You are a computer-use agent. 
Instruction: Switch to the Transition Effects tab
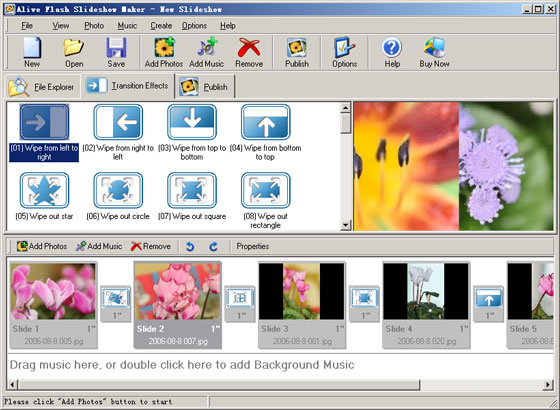pos(128,86)
